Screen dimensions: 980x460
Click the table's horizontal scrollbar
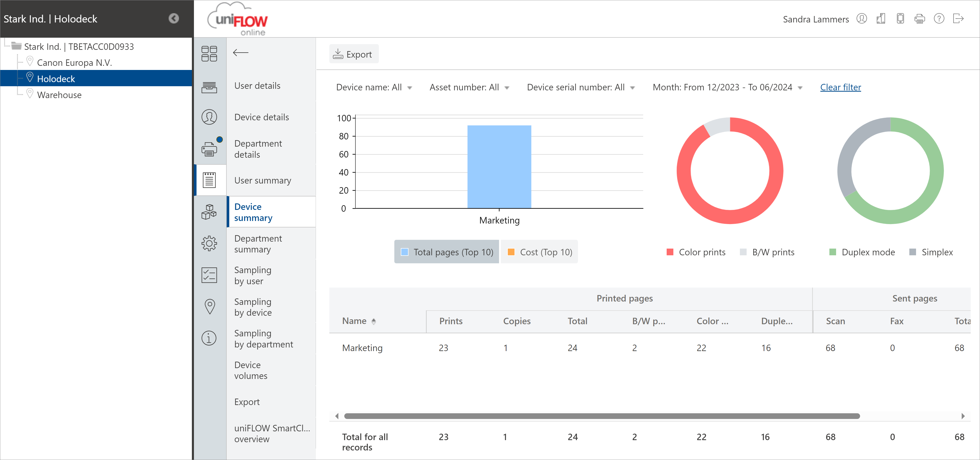click(x=601, y=416)
